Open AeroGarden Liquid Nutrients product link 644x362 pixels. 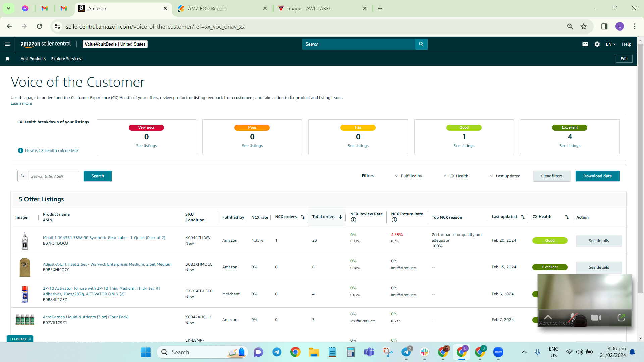(x=86, y=317)
